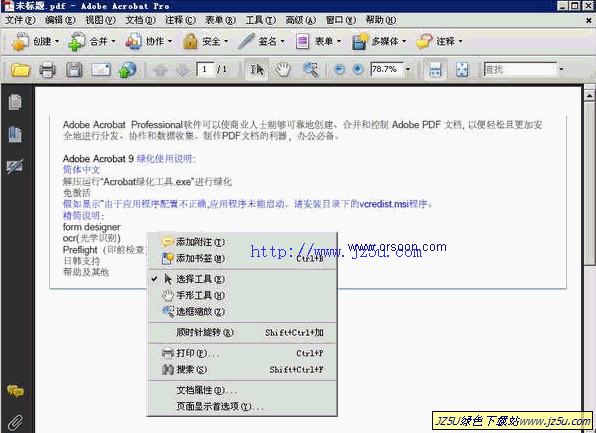
Task: Choose 搜索(S) in context menu
Action: (x=242, y=370)
